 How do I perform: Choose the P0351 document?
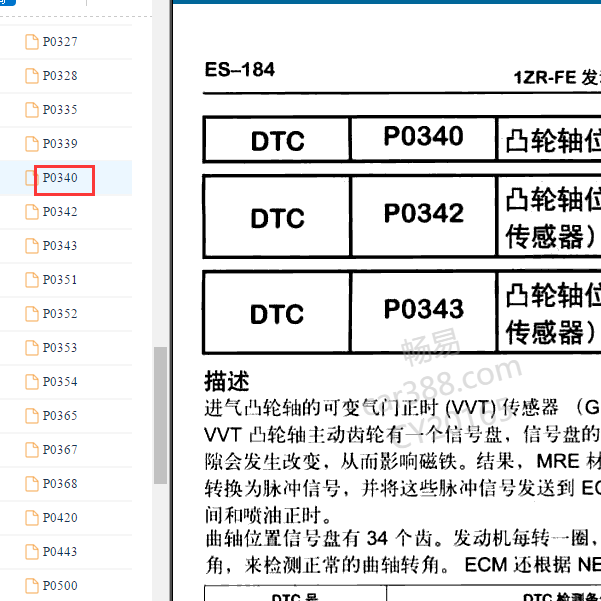(x=60, y=280)
